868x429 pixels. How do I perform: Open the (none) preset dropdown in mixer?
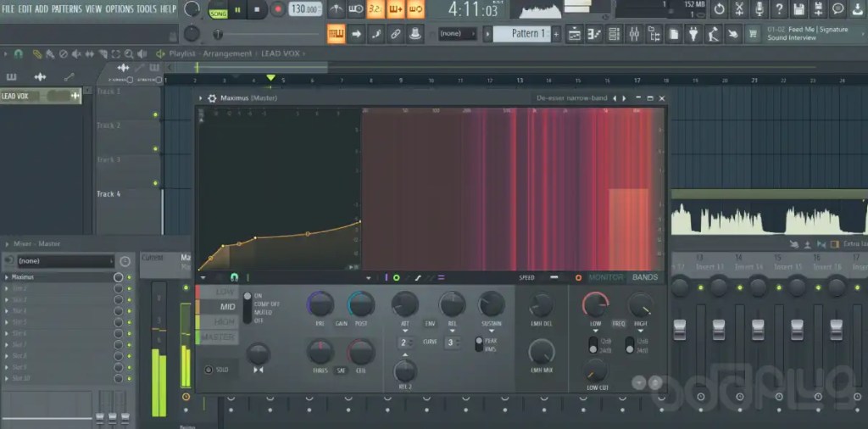pyautogui.click(x=66, y=261)
